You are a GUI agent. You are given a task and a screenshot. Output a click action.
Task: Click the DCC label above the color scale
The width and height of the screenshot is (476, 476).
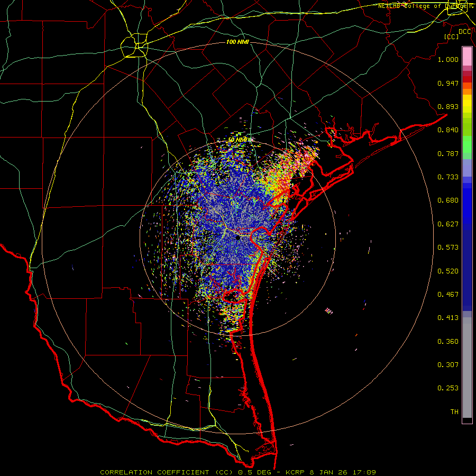465,32
